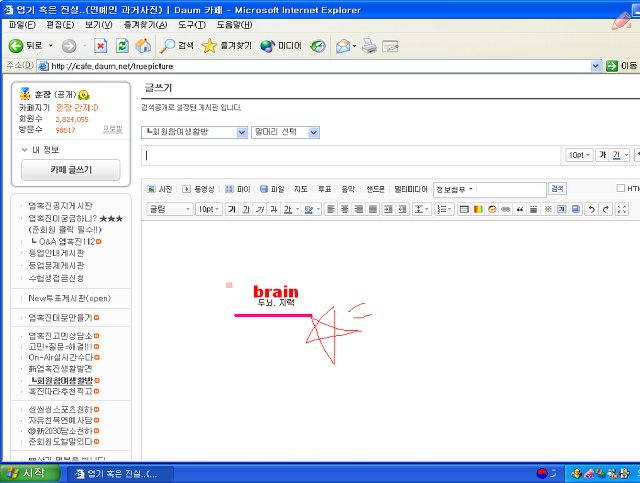This screenshot has width=640, height=483.
Task: Click the Print printer icon
Action: (370, 46)
